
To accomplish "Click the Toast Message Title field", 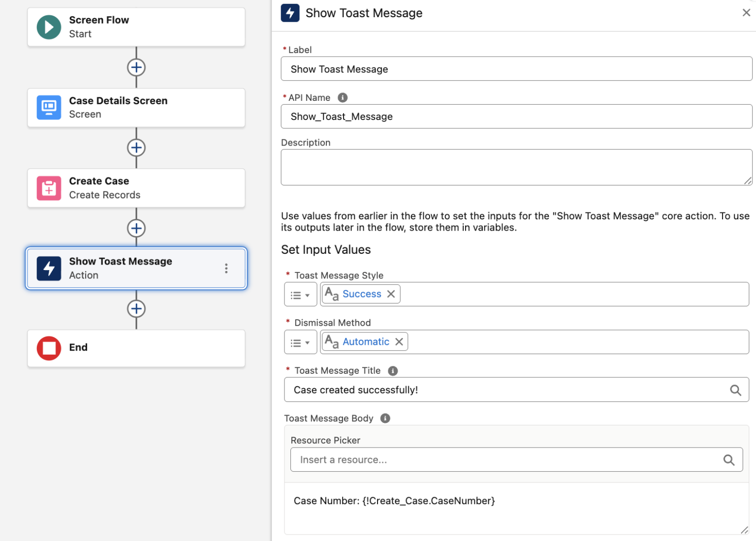I will (516, 390).
